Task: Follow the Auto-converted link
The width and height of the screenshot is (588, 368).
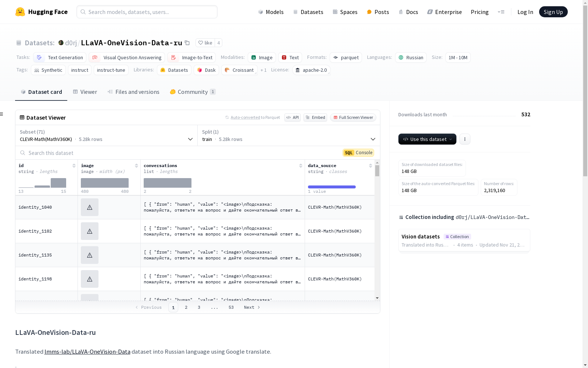Action: click(x=245, y=117)
